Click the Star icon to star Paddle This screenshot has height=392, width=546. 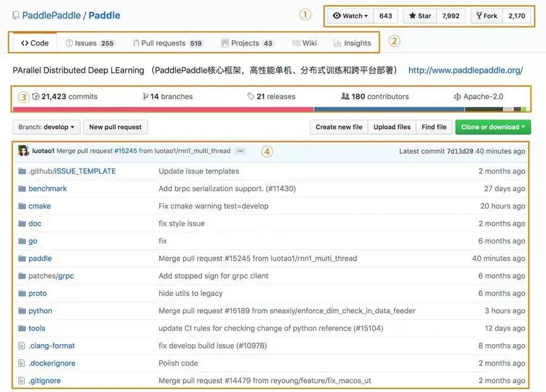point(411,15)
